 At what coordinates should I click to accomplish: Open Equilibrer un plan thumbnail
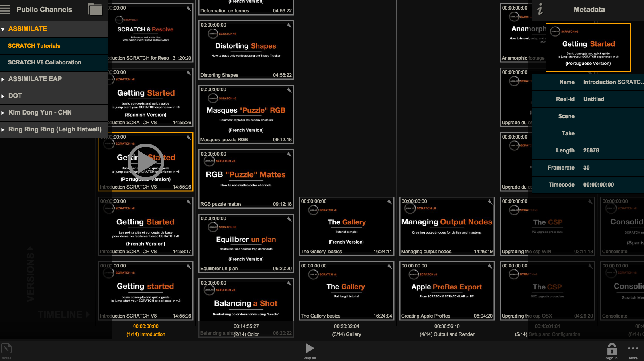click(x=246, y=244)
